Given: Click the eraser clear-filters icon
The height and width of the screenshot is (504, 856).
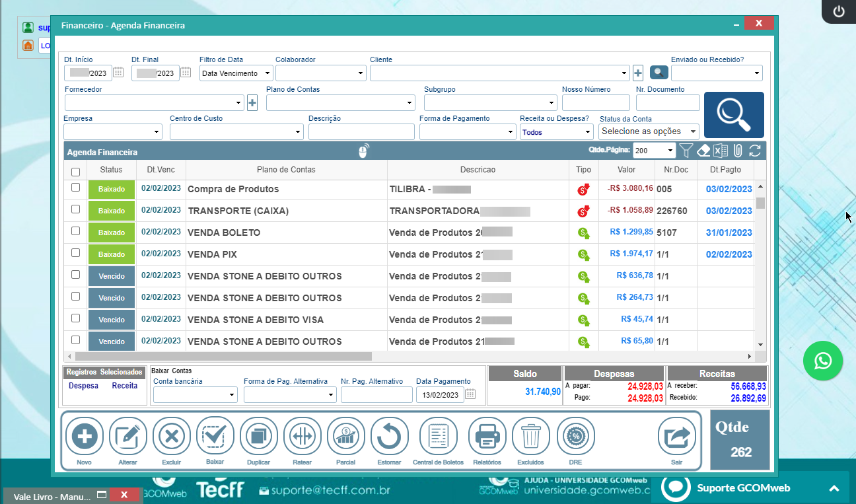Looking at the screenshot, I should point(703,151).
